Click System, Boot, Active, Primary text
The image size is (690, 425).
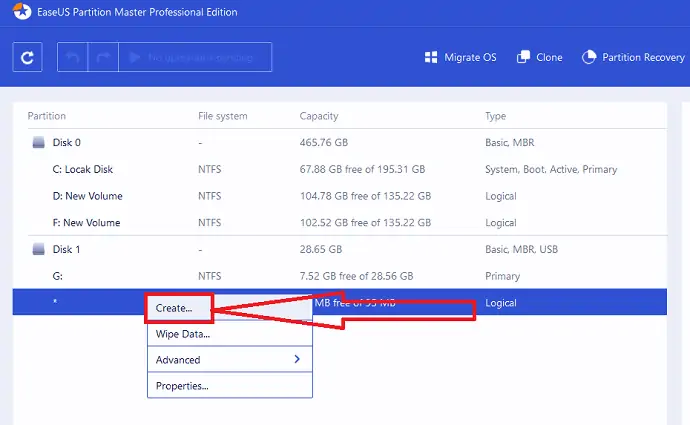551,169
